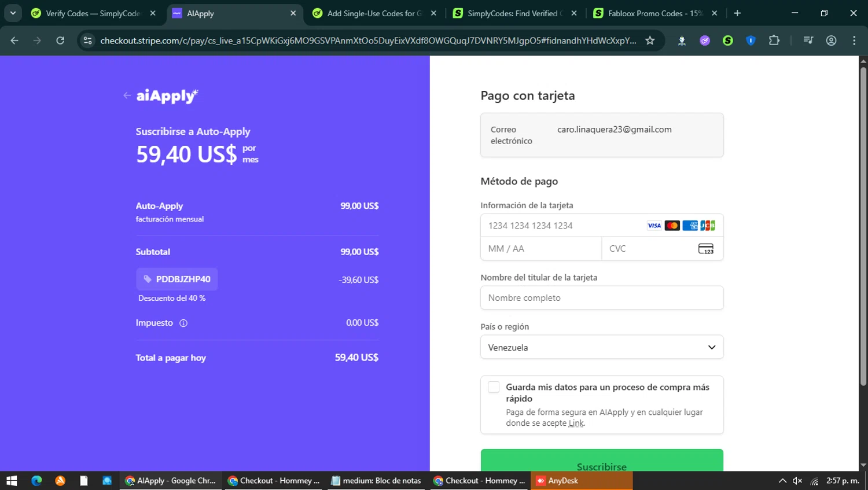Go back in browser history

(x=14, y=40)
